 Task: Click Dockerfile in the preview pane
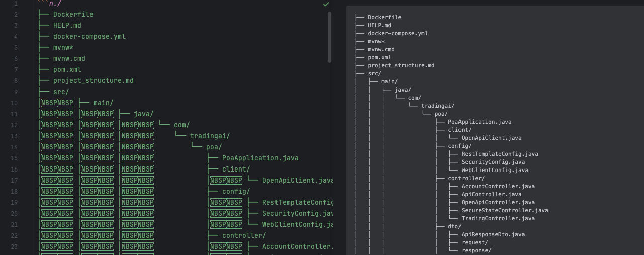click(x=384, y=17)
